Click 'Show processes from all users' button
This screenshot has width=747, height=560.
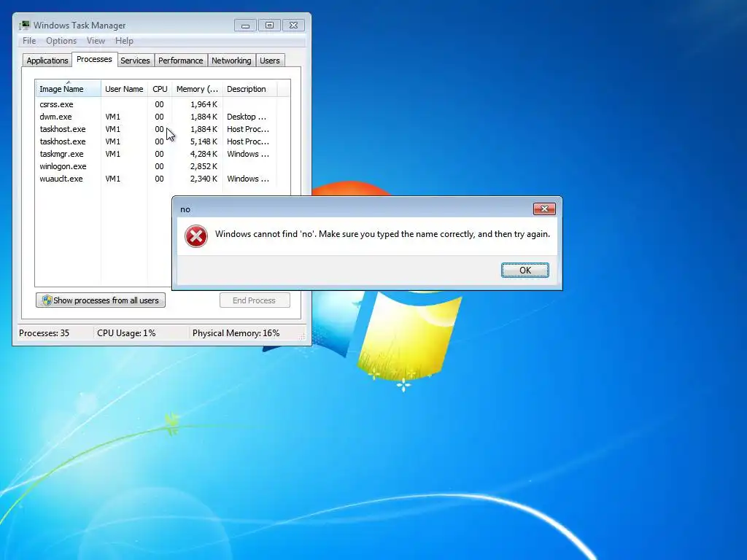[101, 300]
